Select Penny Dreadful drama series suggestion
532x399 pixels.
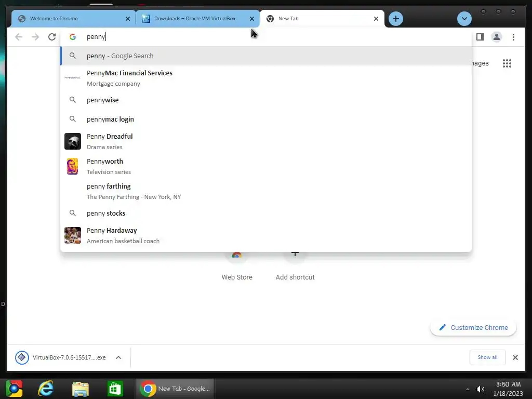pos(266,141)
